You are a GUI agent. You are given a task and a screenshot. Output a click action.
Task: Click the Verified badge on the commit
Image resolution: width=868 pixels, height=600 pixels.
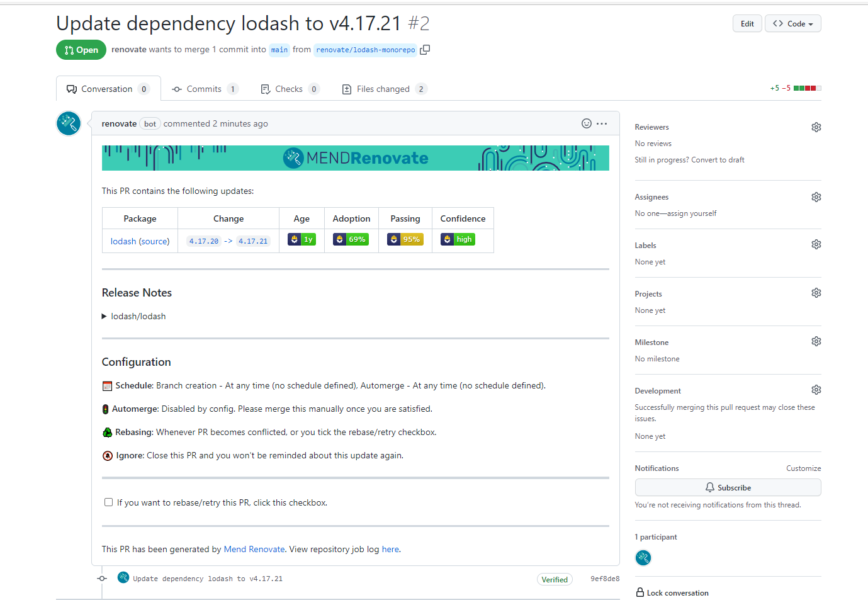554,579
